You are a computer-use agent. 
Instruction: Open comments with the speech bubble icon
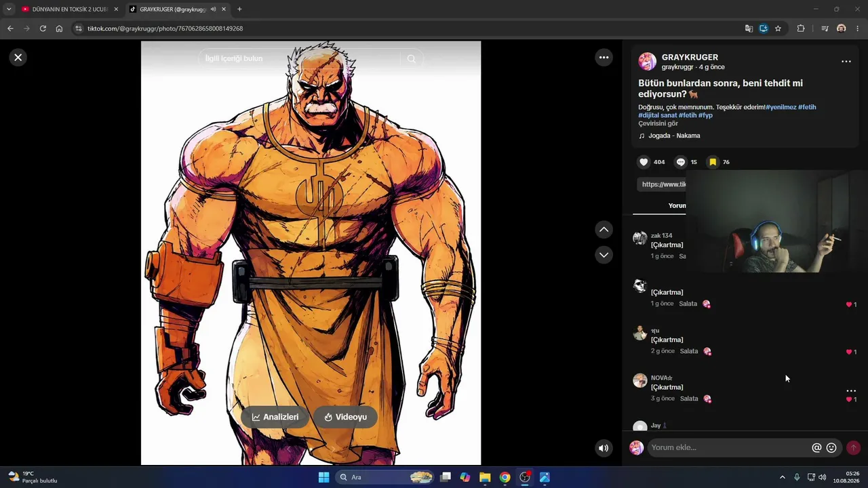(x=681, y=162)
